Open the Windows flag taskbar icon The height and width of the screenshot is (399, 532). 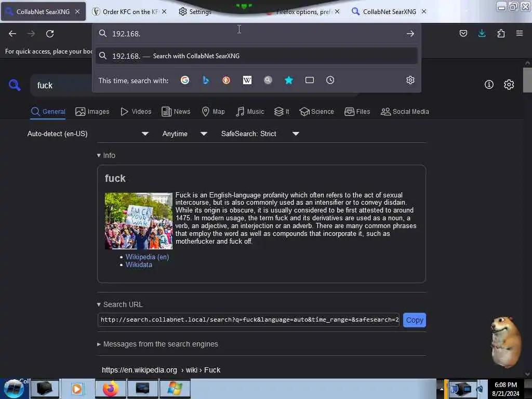(175, 389)
